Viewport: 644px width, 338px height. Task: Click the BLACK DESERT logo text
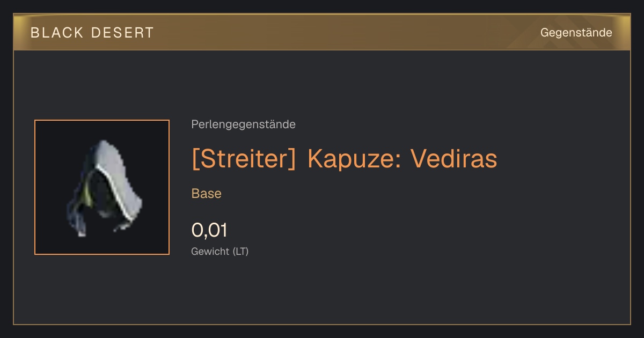(x=92, y=33)
